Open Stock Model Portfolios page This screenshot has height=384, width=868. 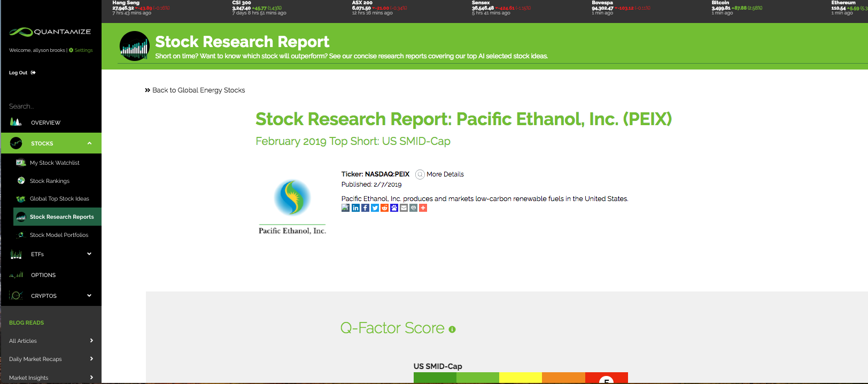click(x=59, y=235)
